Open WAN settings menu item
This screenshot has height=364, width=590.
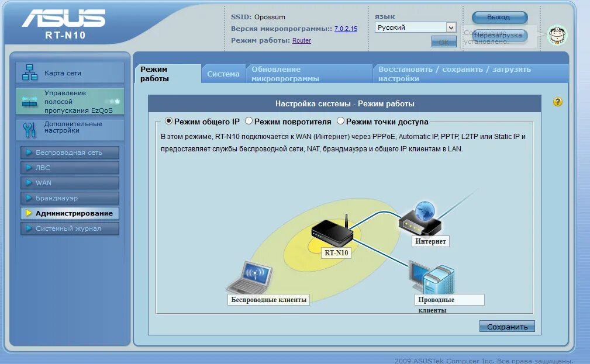[70, 183]
